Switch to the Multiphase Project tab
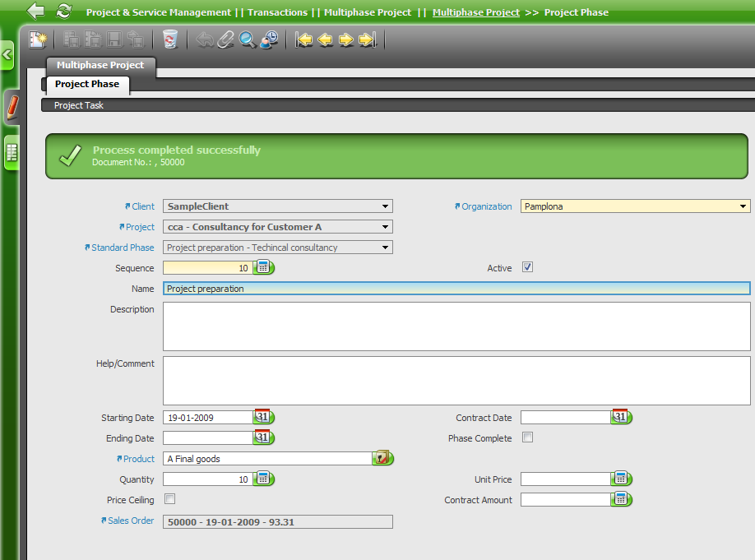Image resolution: width=755 pixels, height=560 pixels. tap(100, 65)
